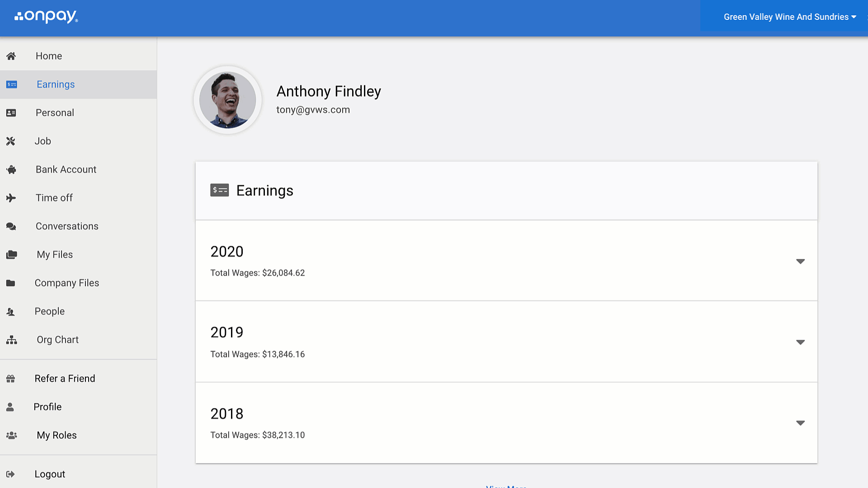Click the Conversations chat bubbles icon
Image resolution: width=868 pixels, height=488 pixels.
[x=11, y=226]
